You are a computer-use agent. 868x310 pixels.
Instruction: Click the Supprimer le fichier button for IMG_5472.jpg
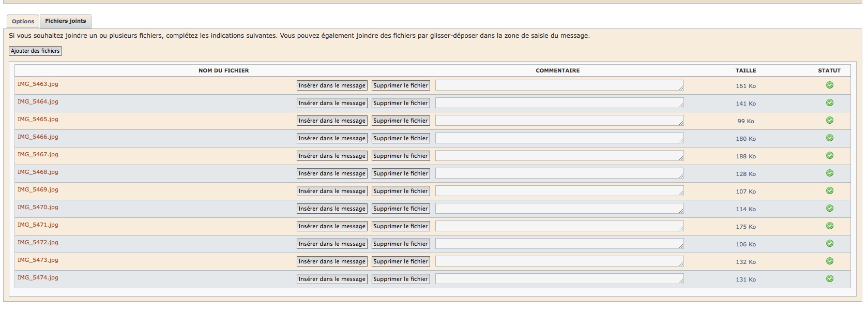pyautogui.click(x=401, y=244)
